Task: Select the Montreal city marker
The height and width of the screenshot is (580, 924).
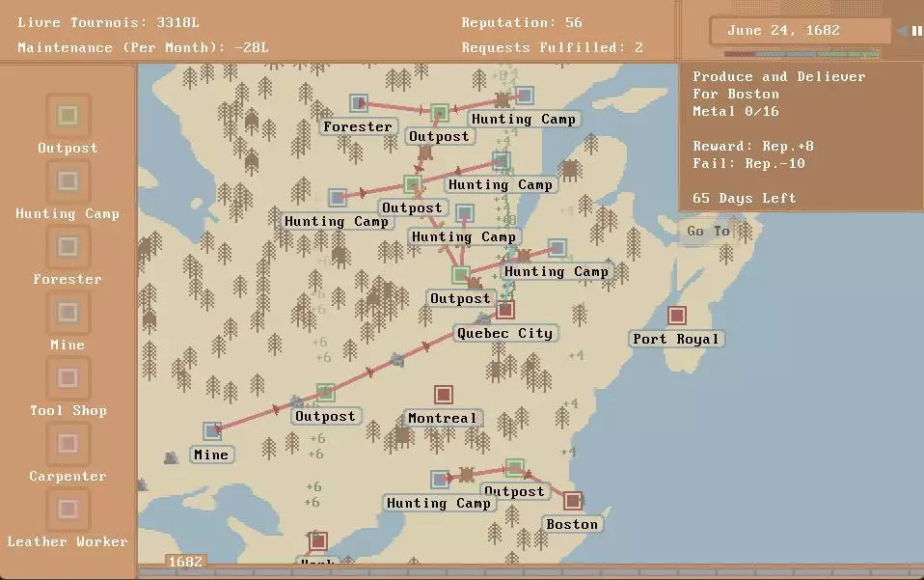Action: [x=443, y=396]
